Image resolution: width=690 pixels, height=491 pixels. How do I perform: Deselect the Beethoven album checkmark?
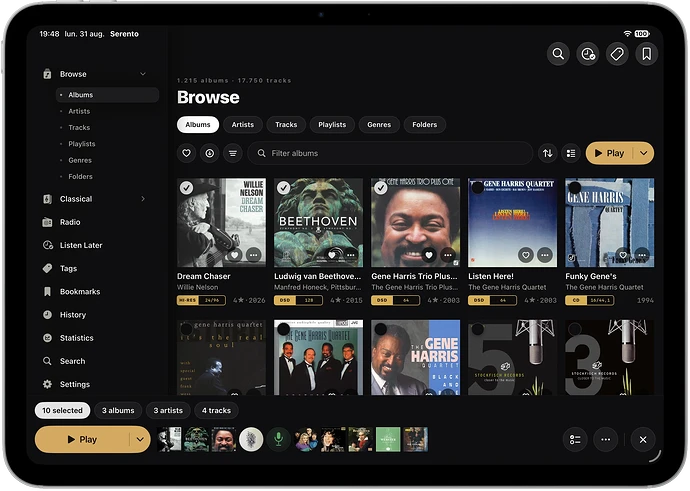click(x=283, y=188)
